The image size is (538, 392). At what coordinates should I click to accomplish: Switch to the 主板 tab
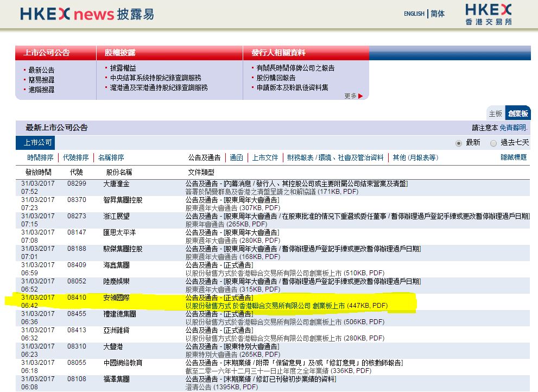[x=496, y=113]
